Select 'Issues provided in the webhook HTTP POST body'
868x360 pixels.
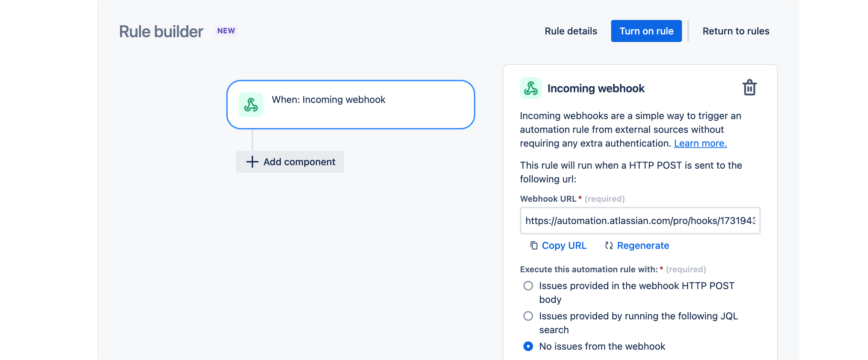coord(528,285)
